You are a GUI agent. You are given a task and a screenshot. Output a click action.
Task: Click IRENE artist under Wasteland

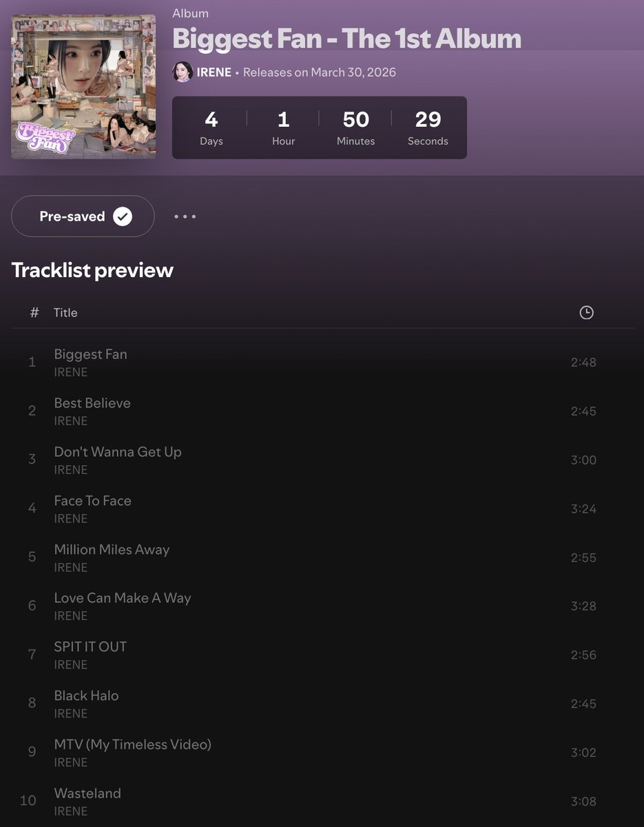(71, 811)
